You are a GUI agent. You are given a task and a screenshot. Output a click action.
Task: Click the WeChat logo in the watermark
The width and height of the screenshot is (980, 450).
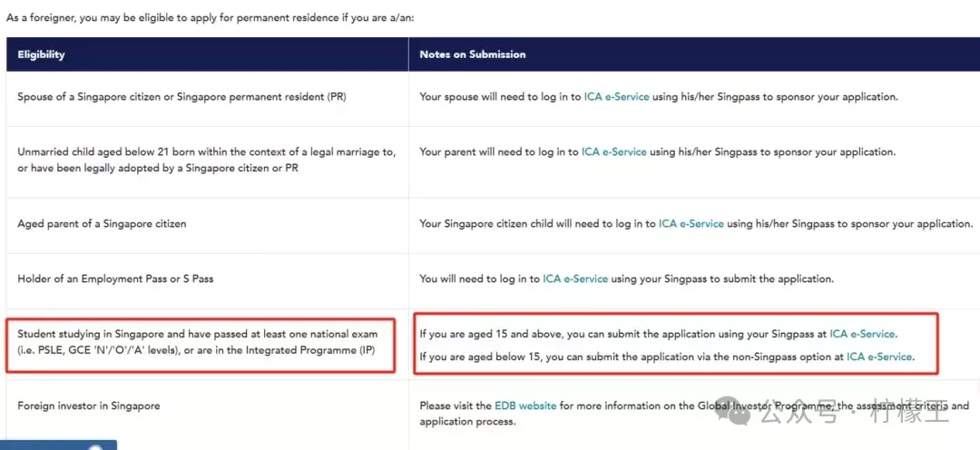click(731, 409)
